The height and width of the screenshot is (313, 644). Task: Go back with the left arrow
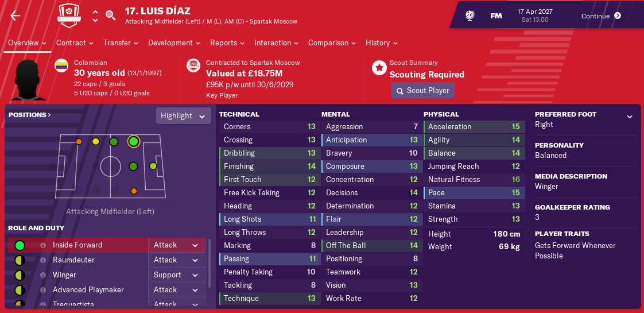click(15, 16)
